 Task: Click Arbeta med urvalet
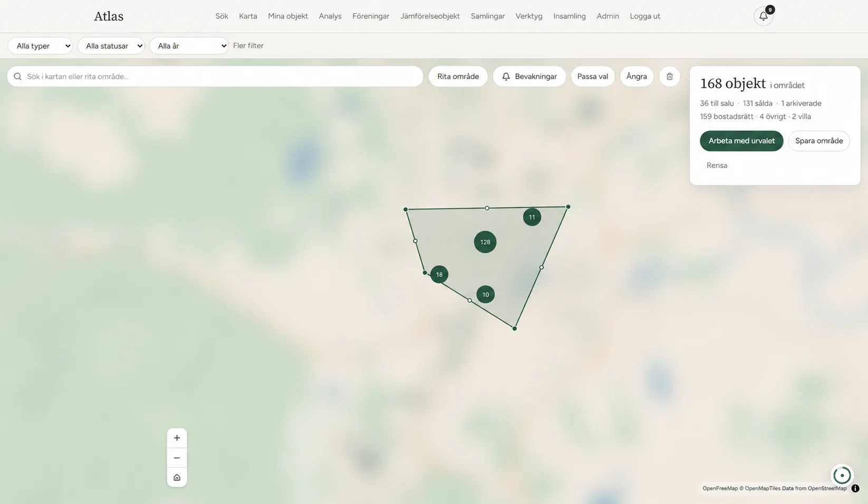click(741, 141)
